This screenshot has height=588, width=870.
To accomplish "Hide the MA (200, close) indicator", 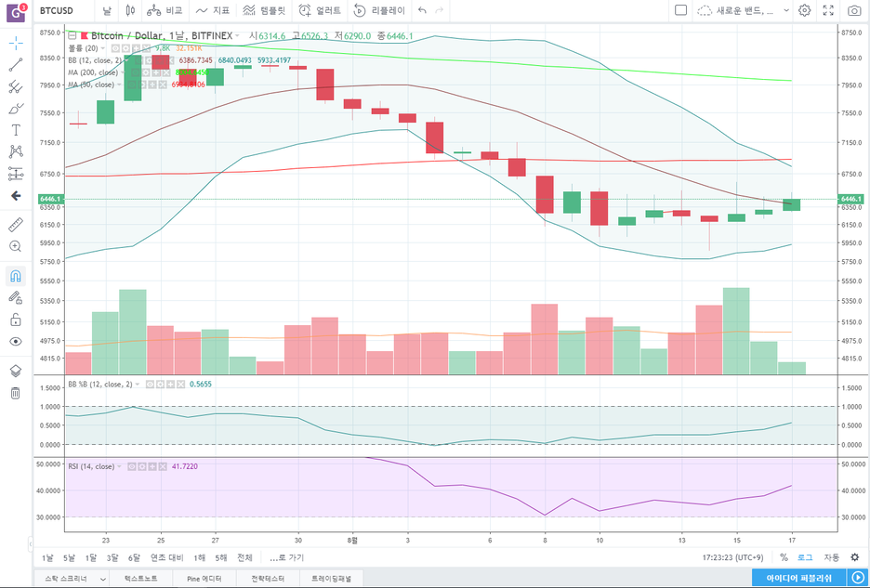I will pos(137,72).
